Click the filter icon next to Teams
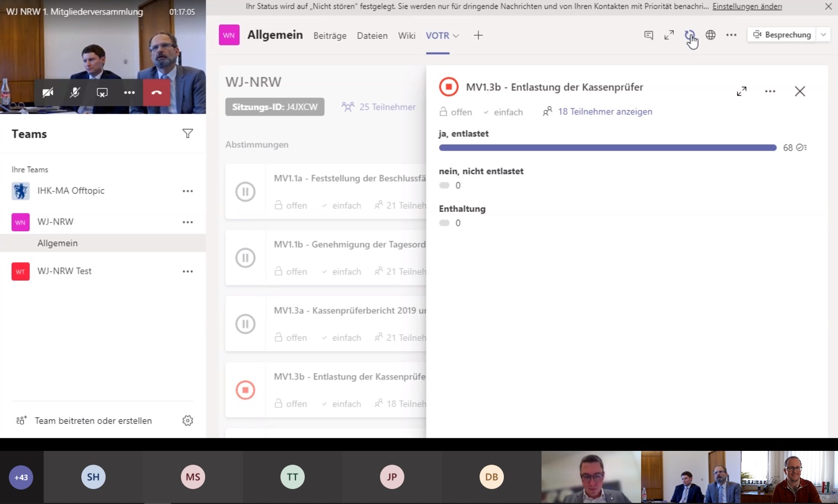 tap(188, 134)
